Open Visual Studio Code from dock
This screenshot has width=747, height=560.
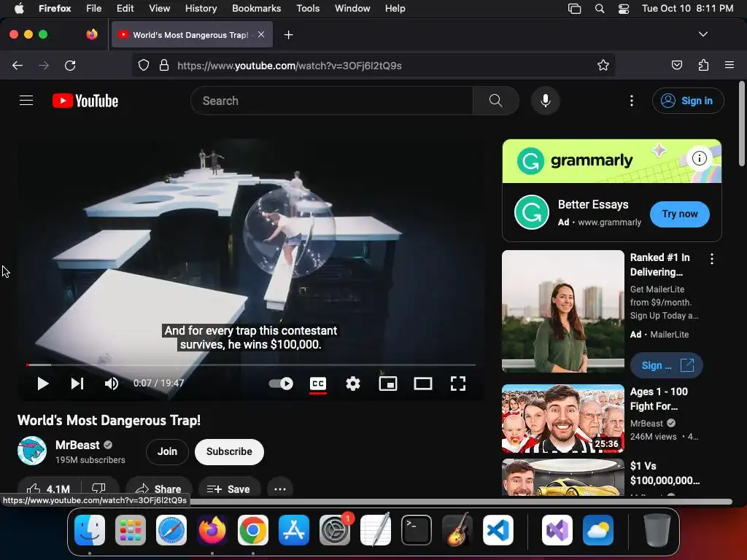[x=498, y=530]
